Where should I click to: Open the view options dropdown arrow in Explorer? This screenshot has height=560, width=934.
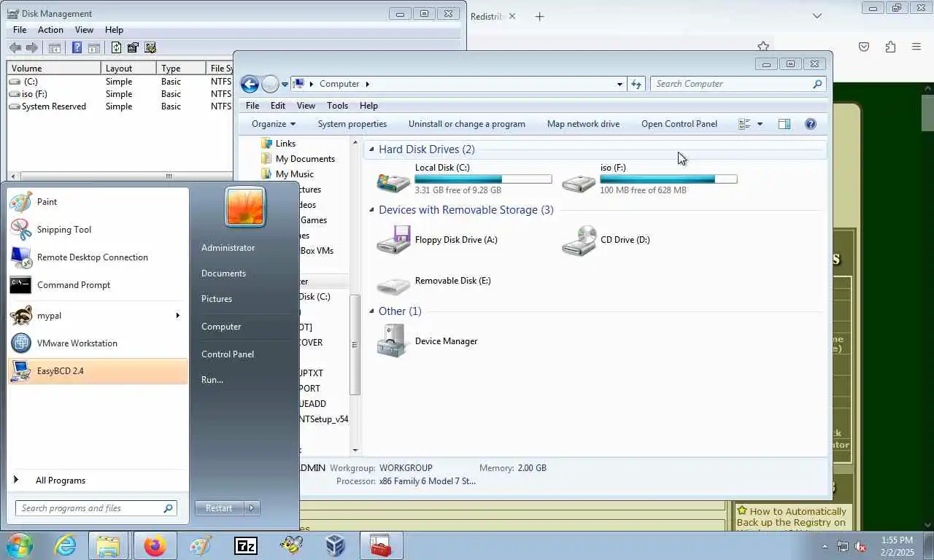click(x=760, y=124)
